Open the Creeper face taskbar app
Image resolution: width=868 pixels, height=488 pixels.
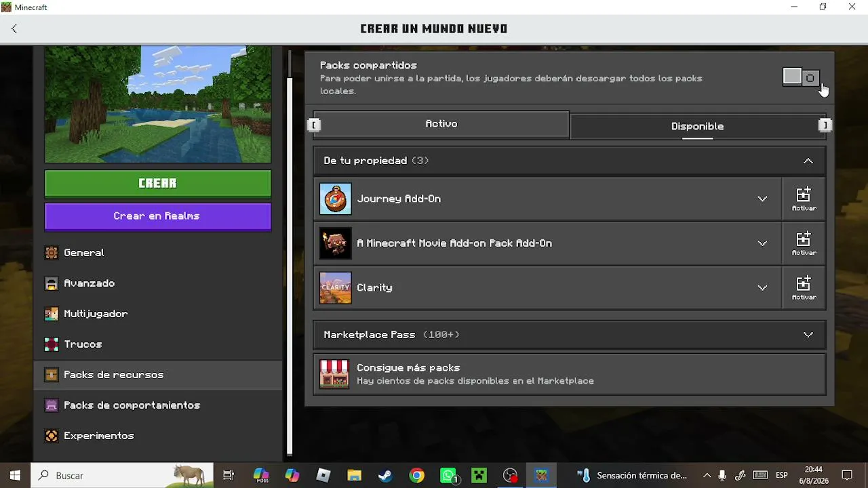tap(479, 475)
